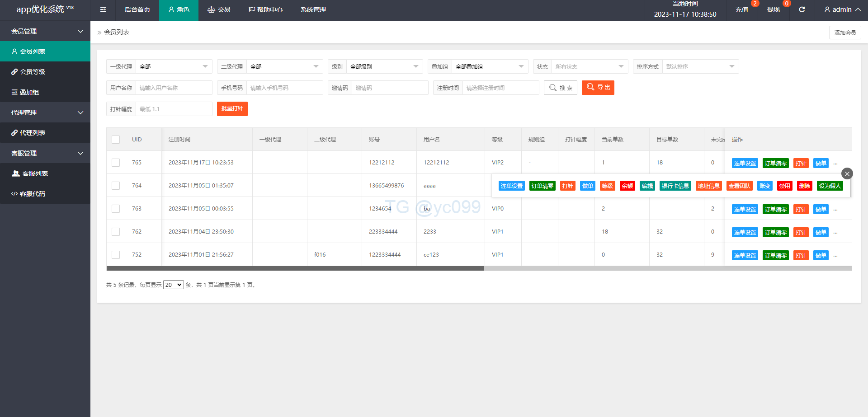The height and width of the screenshot is (417, 868).
Task: Toggle the select-all checkbox in table header
Action: 116,140
